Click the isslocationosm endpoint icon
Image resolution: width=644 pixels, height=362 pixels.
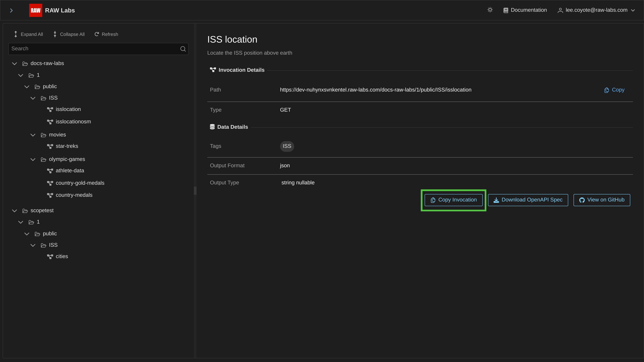50,122
